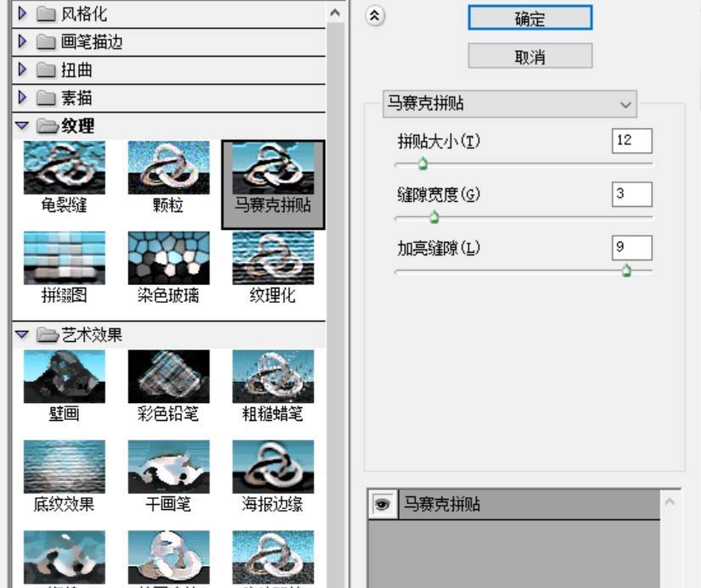Select the 纹理化 filter thumbnail

(273, 258)
